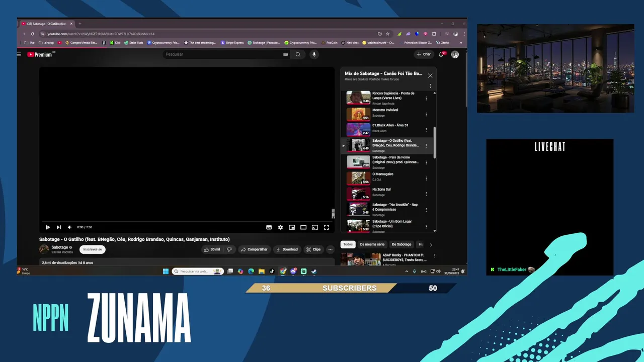The width and height of the screenshot is (644, 362).
Task: Open Sabotage channel name link
Action: pyautogui.click(x=60, y=247)
